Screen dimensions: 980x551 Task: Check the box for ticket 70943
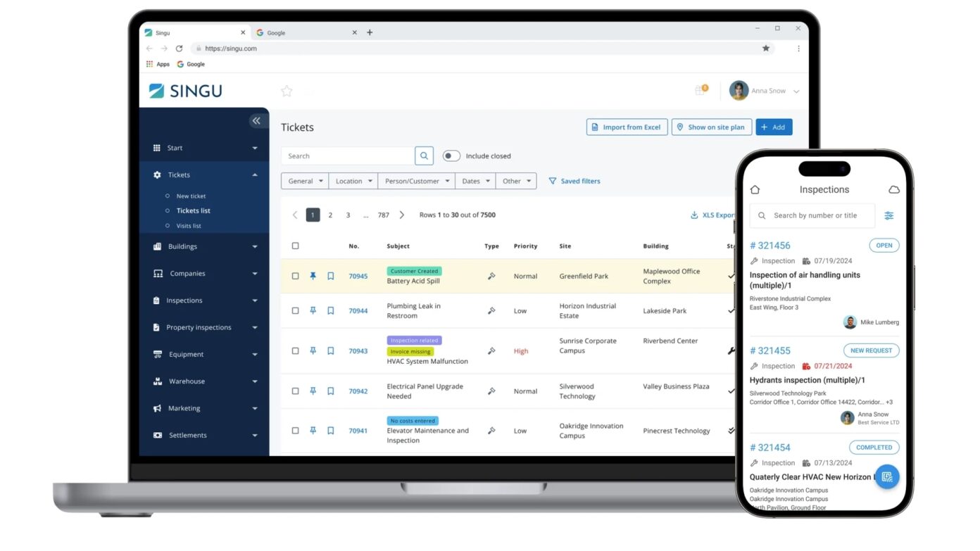296,351
